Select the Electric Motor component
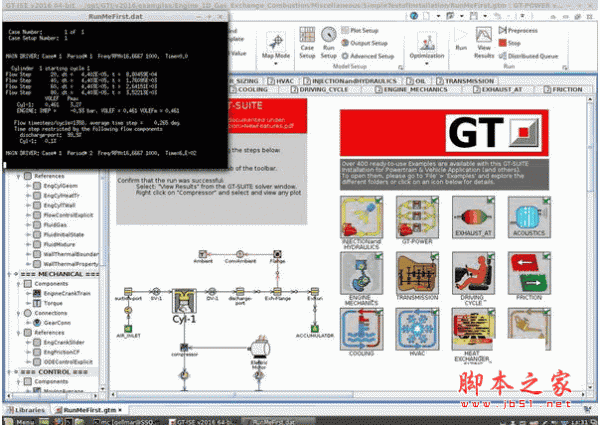Screen dimensions: 600x425 click(x=260, y=348)
